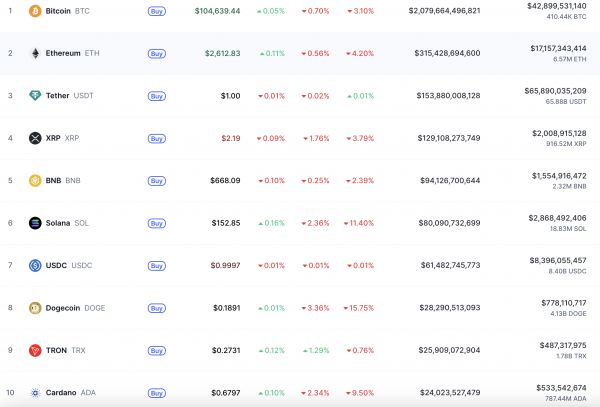Image resolution: width=600 pixels, height=407 pixels.
Task: Click Cardano market cap $24,023,527,479
Action: click(x=450, y=393)
